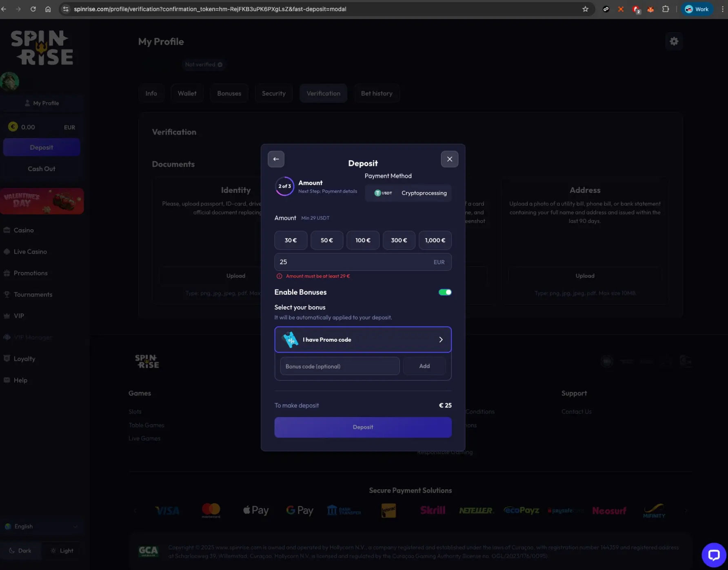Change the Cryptoprocessing payment method
The height and width of the screenshot is (570, 728).
[408, 193]
